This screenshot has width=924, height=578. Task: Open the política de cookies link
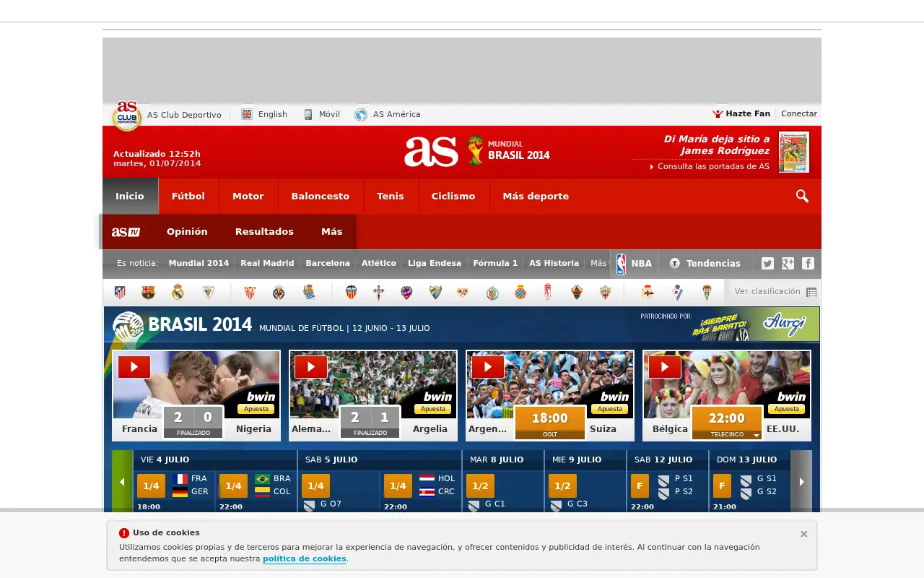pos(305,558)
